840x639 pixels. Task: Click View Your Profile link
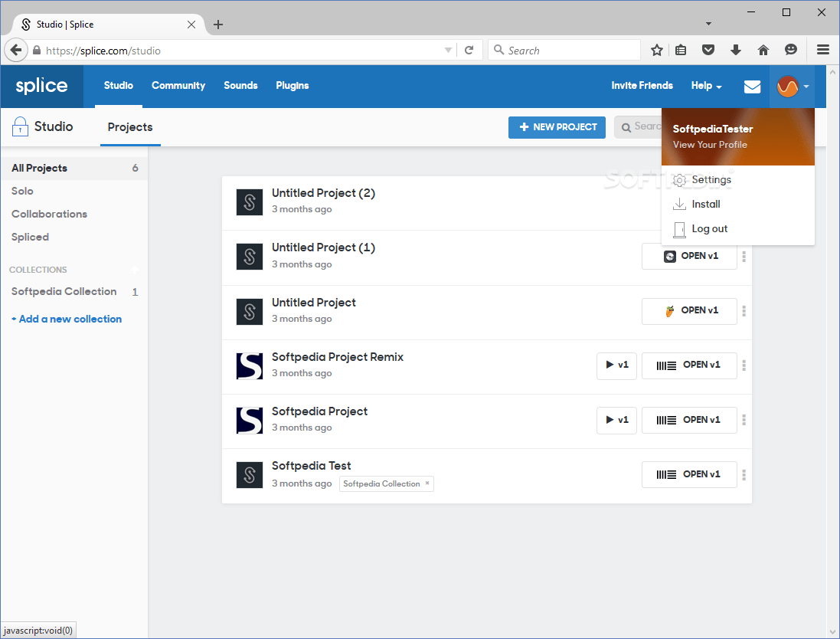(x=710, y=145)
